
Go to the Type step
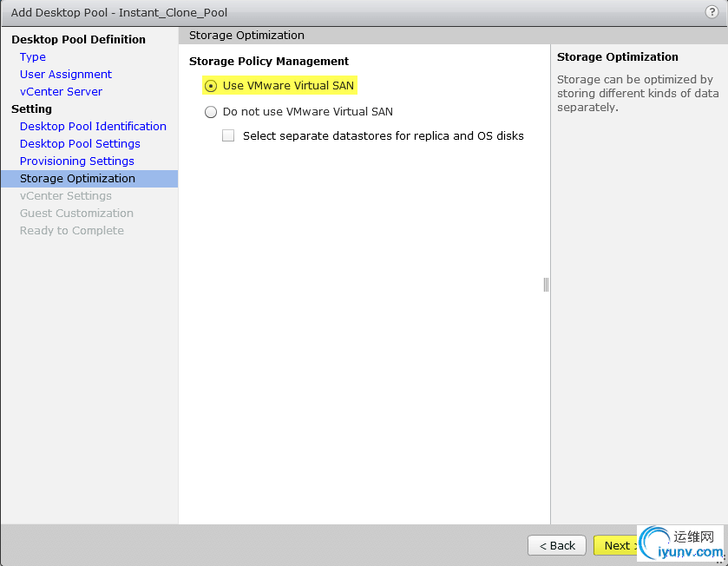32,57
